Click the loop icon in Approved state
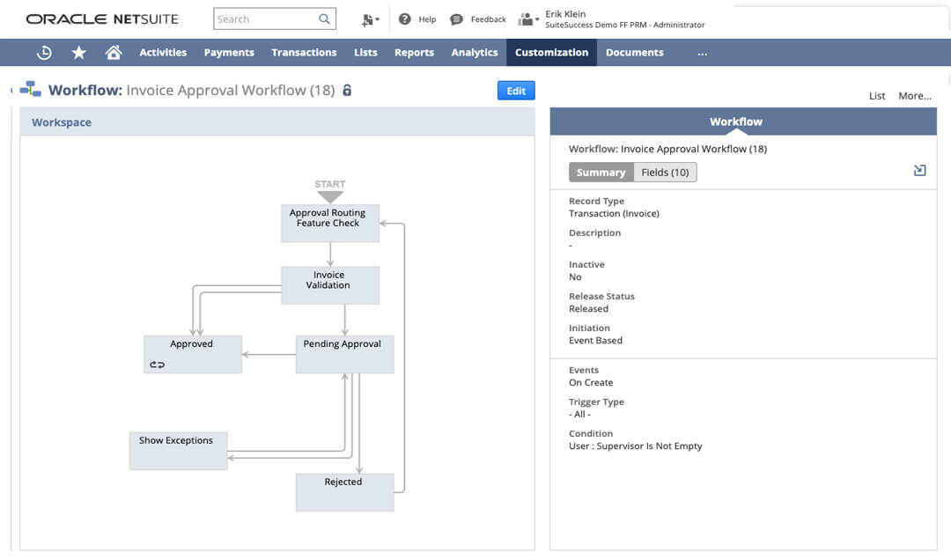The height and width of the screenshot is (560, 951). pos(157,365)
